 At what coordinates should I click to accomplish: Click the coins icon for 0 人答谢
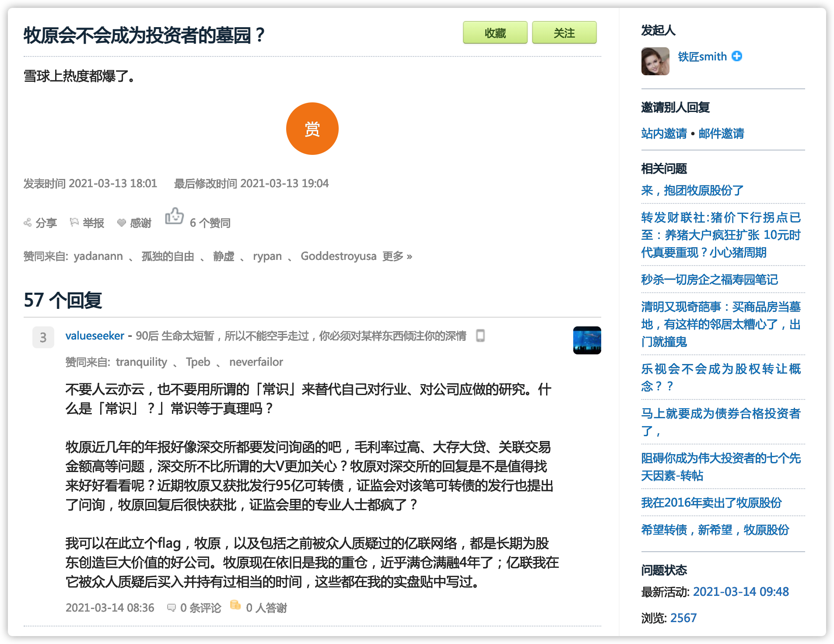(235, 605)
